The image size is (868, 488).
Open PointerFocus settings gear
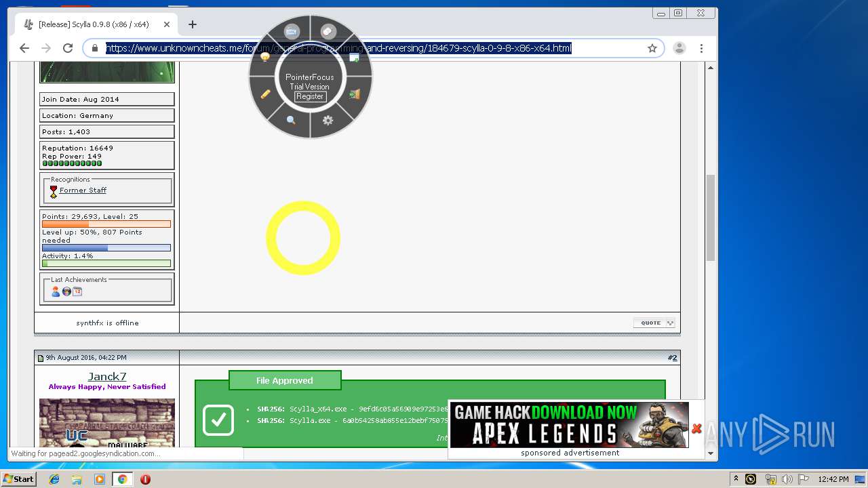point(328,120)
